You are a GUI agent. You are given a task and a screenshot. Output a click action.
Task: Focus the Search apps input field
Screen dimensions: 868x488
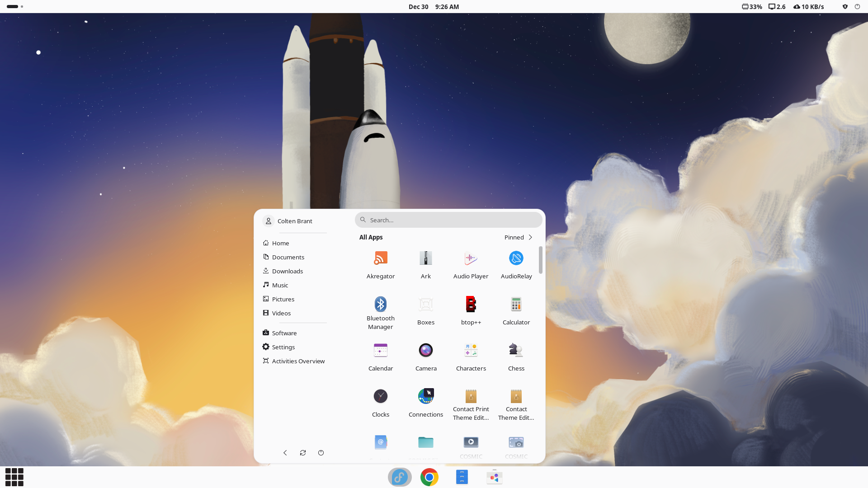click(452, 220)
